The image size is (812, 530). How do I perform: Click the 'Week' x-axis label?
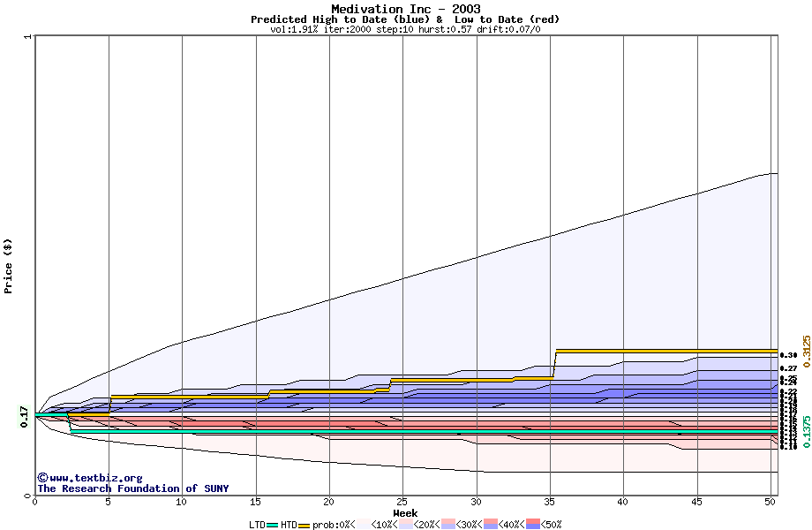point(405,513)
